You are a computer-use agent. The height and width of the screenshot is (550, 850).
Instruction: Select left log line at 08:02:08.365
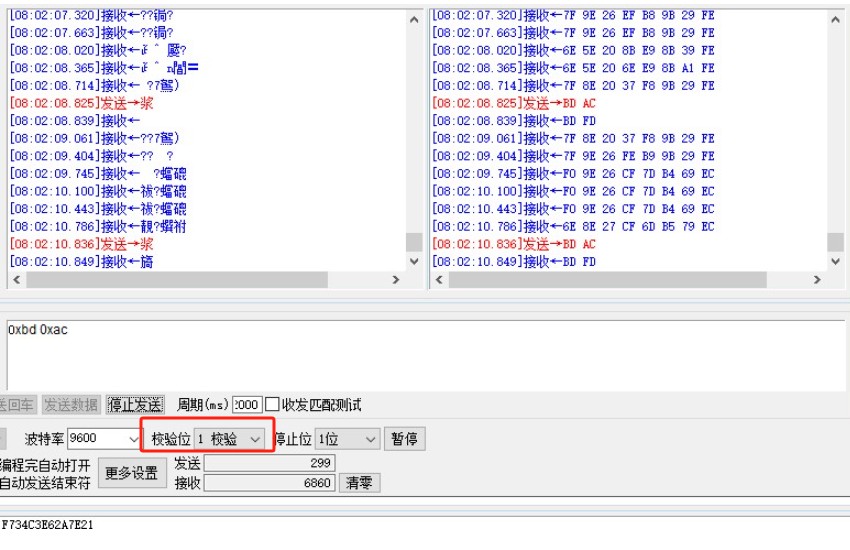104,68
